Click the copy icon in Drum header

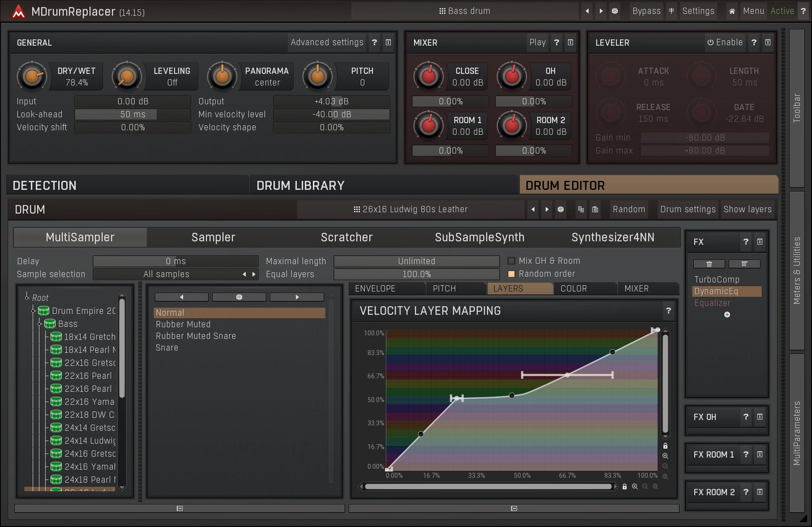click(581, 210)
